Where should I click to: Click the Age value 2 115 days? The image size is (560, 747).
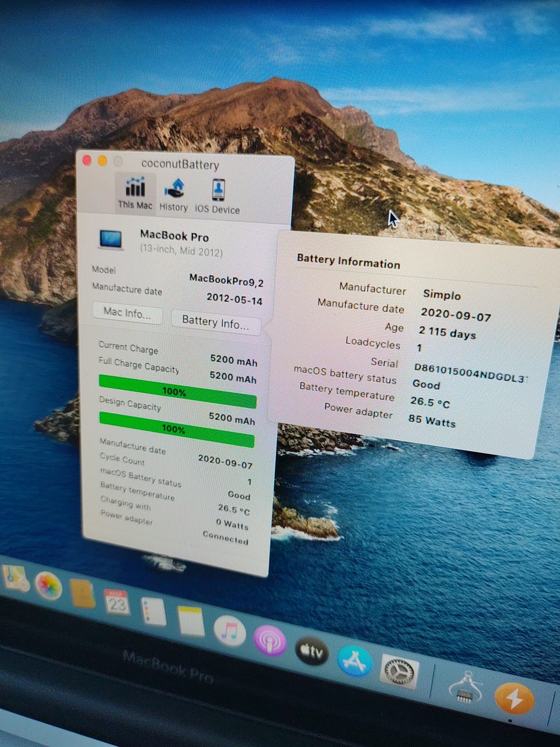coord(447,333)
